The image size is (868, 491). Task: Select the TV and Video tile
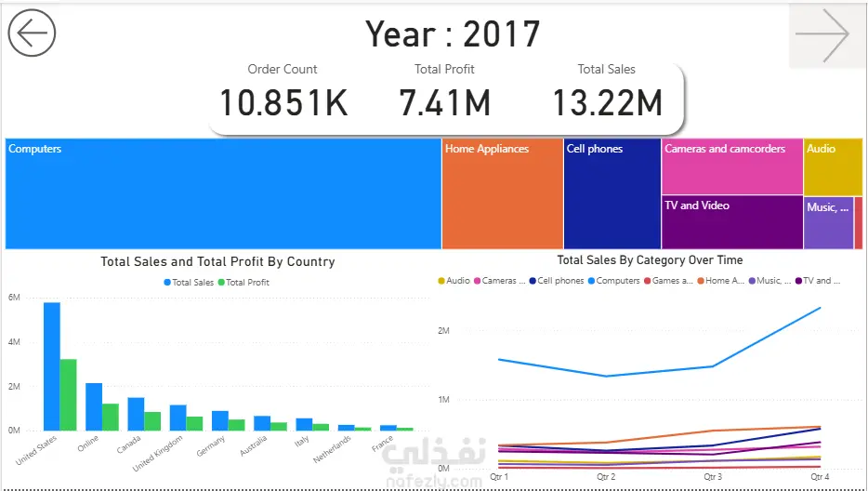coord(731,222)
